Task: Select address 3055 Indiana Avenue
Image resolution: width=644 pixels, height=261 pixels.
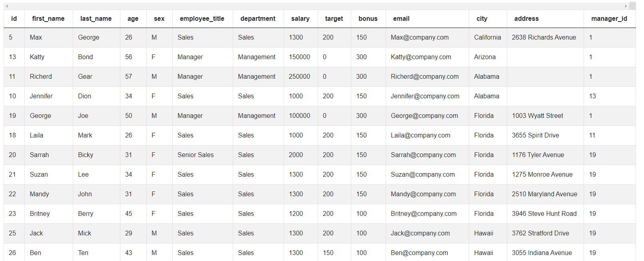Action: [x=545, y=252]
